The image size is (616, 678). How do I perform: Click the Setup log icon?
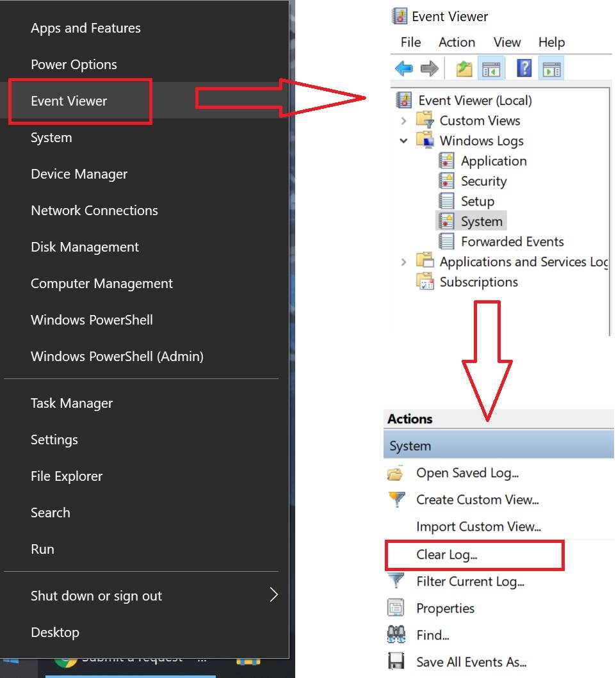pyautogui.click(x=446, y=200)
